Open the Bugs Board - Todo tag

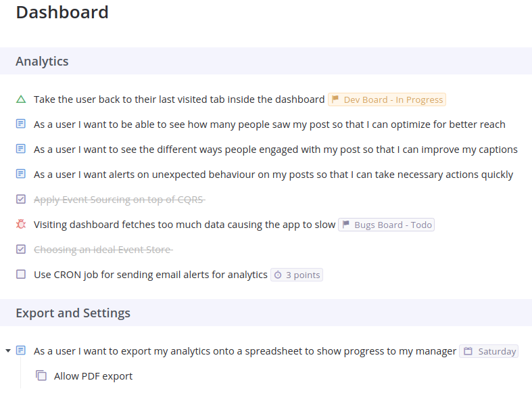(x=387, y=225)
